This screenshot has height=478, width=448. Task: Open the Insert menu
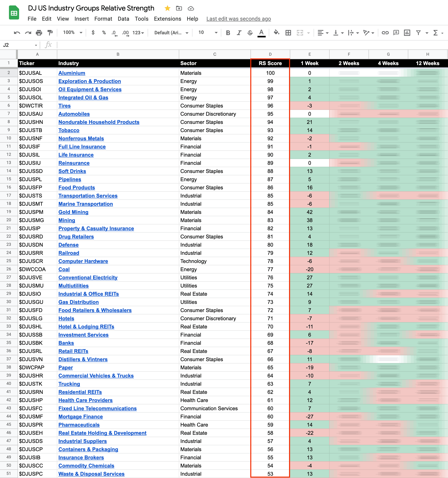pyautogui.click(x=82, y=19)
